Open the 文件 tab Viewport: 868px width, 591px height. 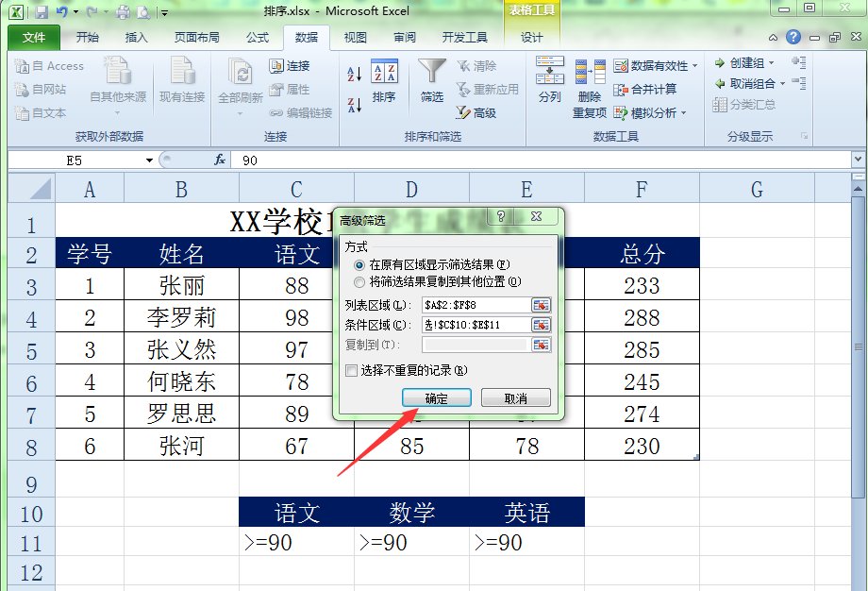pyautogui.click(x=34, y=37)
